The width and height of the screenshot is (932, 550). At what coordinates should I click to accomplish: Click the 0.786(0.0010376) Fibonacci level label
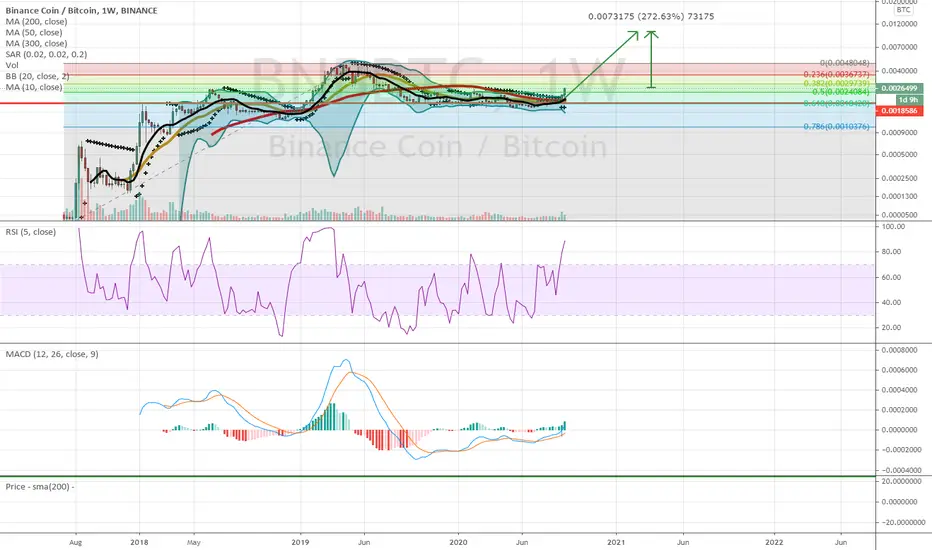click(x=836, y=127)
